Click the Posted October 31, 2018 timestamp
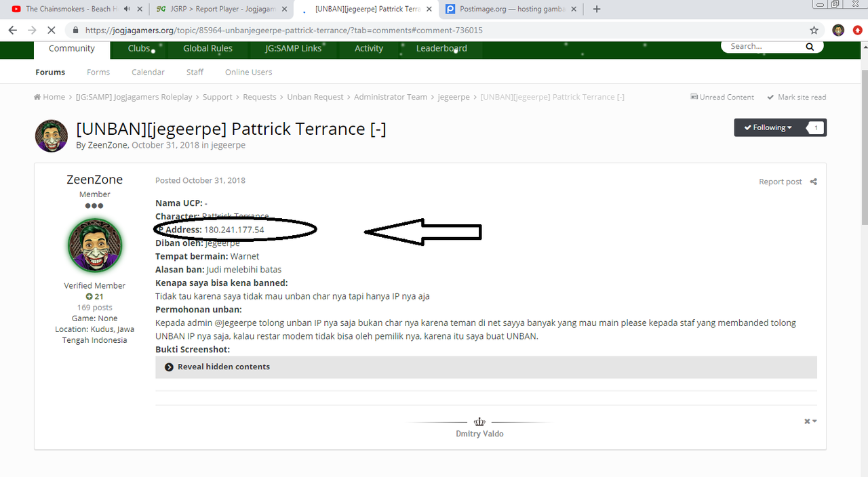Viewport: 868px width, 477px height. 200,180
